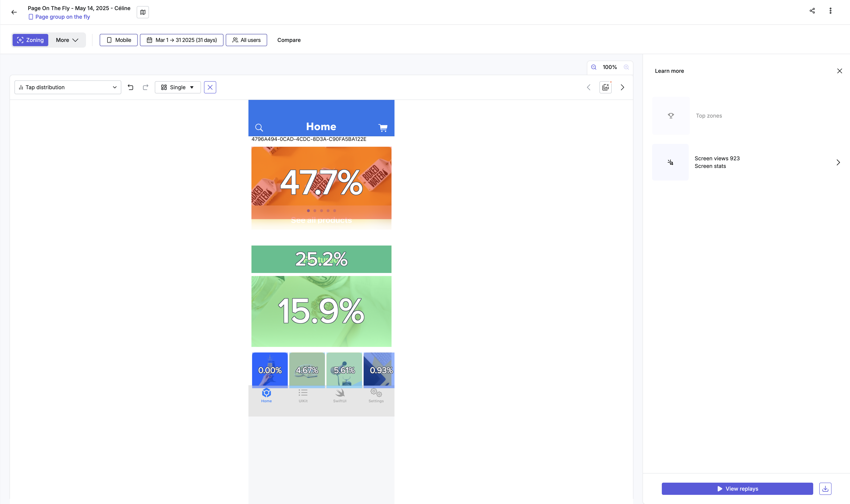Go back using the left arrow

14,12
